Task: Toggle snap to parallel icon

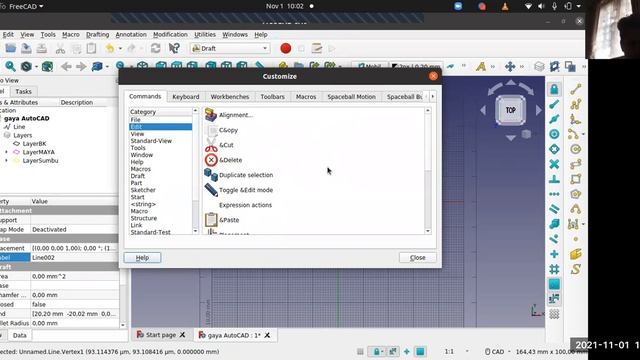Action: click(x=554, y=209)
